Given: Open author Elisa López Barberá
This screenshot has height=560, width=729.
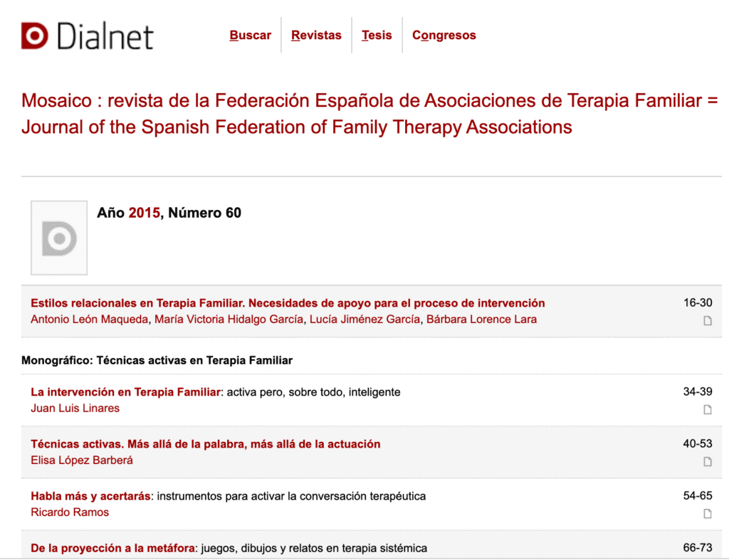Looking at the screenshot, I should coord(82,460).
